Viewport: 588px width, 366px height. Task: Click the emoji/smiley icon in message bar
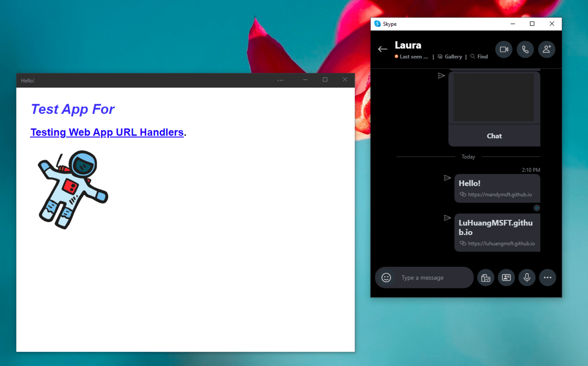[386, 277]
